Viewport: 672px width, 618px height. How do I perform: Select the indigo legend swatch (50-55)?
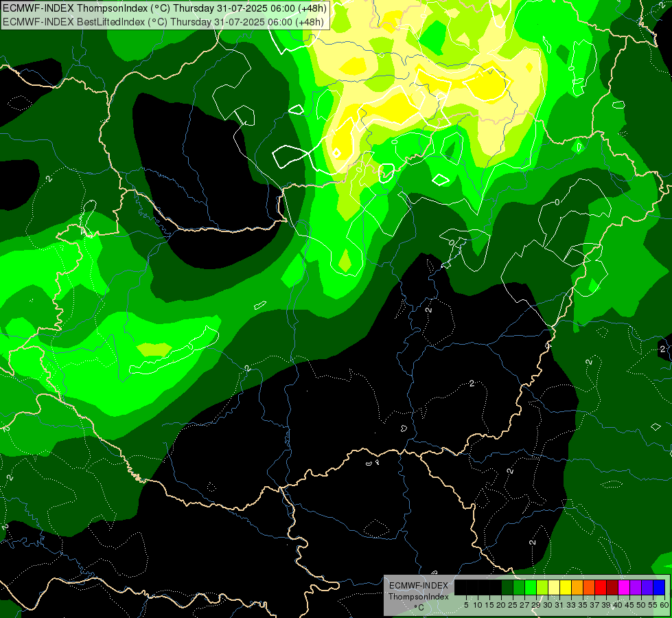click(x=647, y=587)
